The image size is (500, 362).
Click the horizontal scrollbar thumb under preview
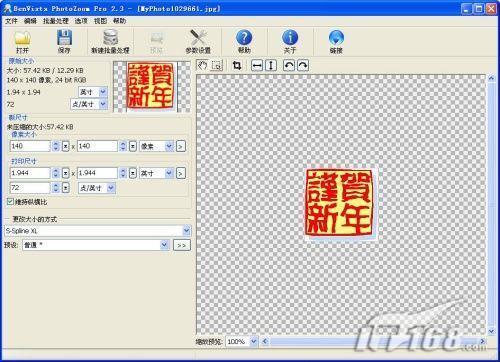click(x=373, y=341)
